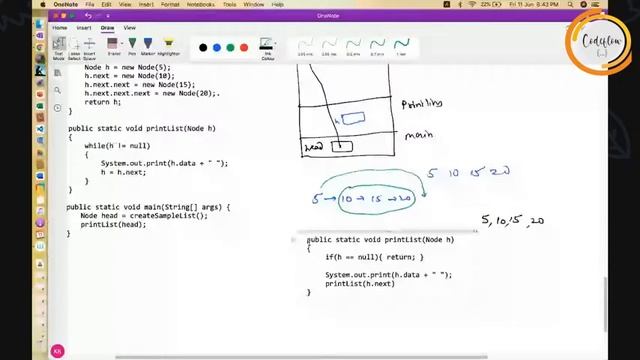Click the 'printList(h.next)' recursive call line
The image size is (640, 360).
(360, 284)
